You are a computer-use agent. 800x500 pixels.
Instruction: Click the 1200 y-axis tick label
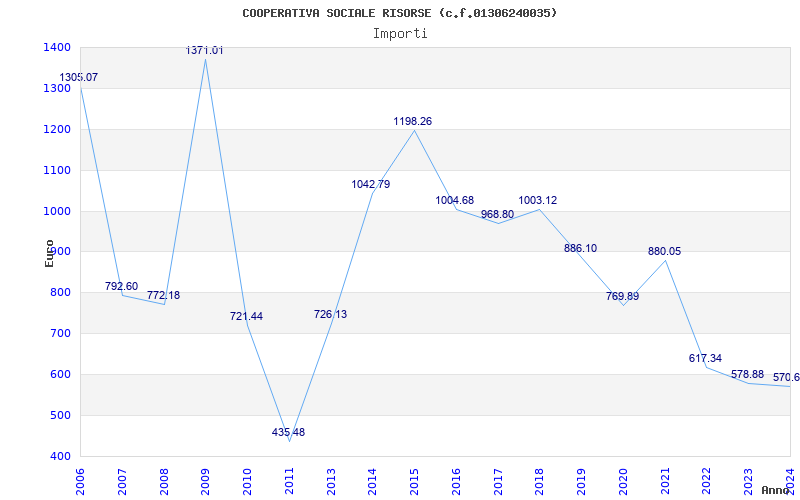57,129
